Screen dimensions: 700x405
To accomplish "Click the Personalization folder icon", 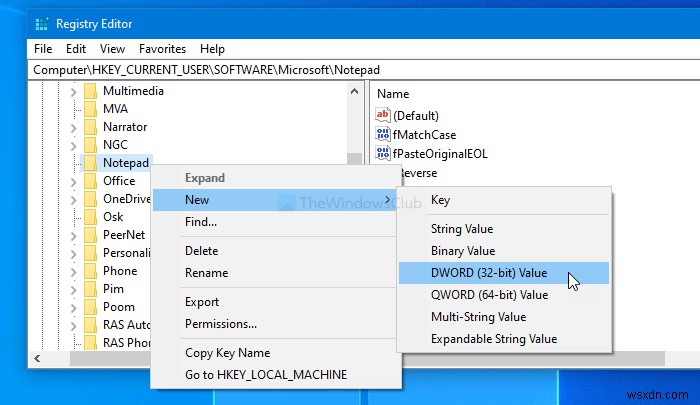I will (91, 253).
